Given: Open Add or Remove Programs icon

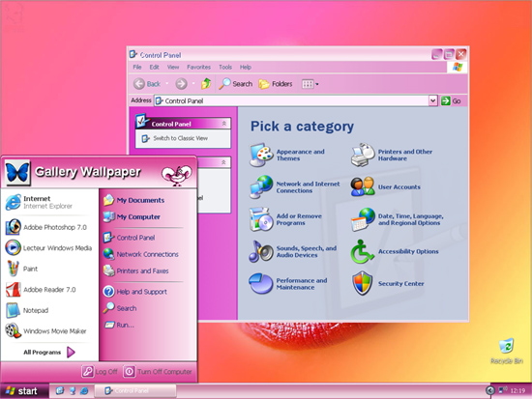Looking at the screenshot, I should 261,219.
